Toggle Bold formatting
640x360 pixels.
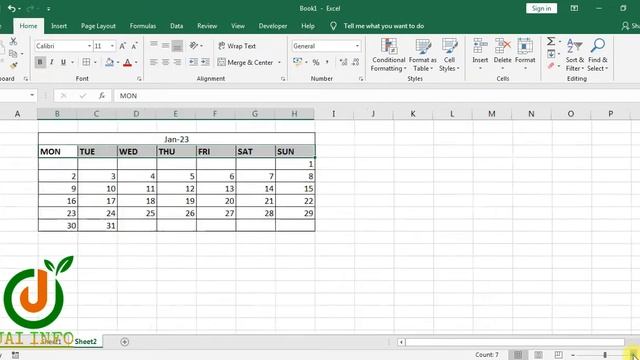click(x=40, y=62)
